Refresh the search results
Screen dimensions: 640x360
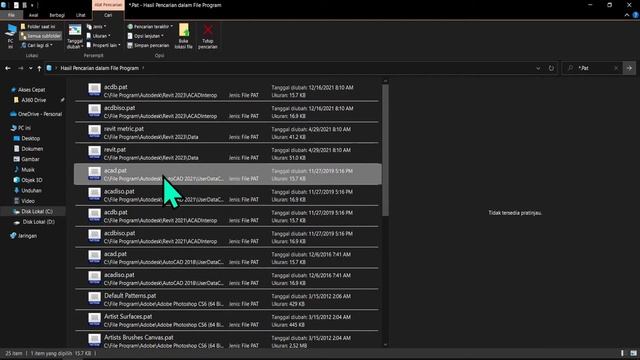(x=551, y=68)
